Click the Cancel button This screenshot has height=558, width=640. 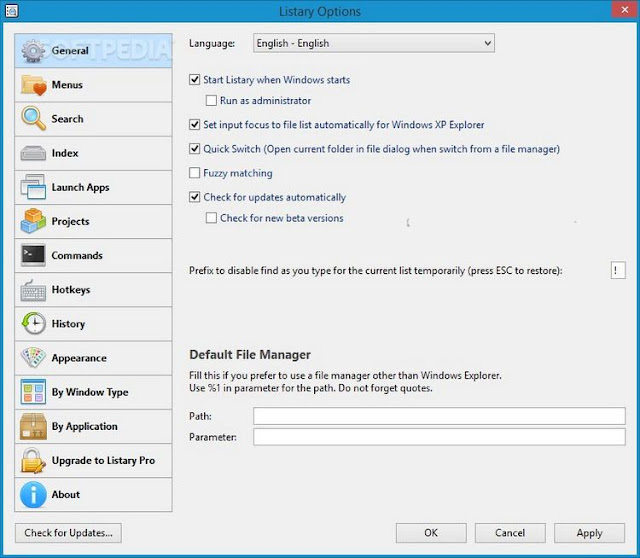pyautogui.click(x=510, y=533)
